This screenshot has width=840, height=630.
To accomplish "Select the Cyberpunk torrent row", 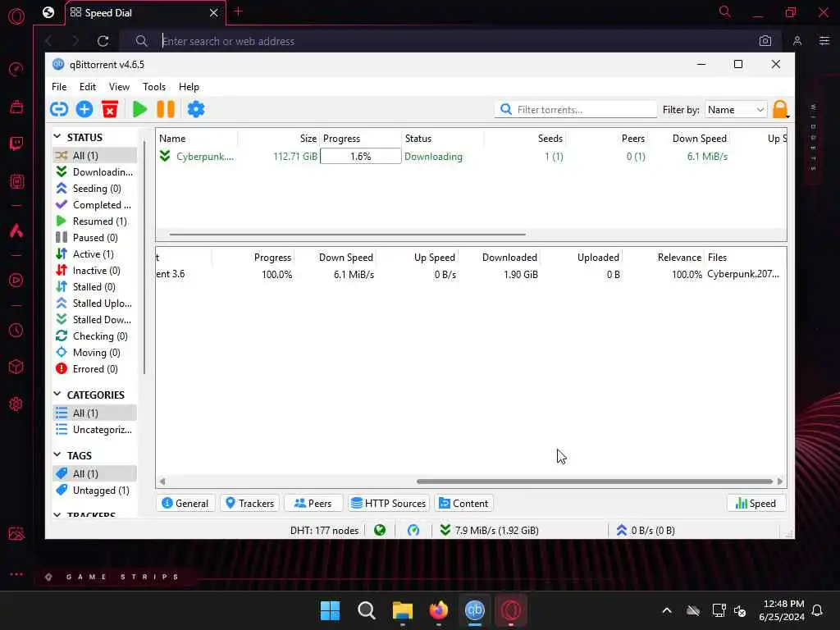I will coord(472,157).
